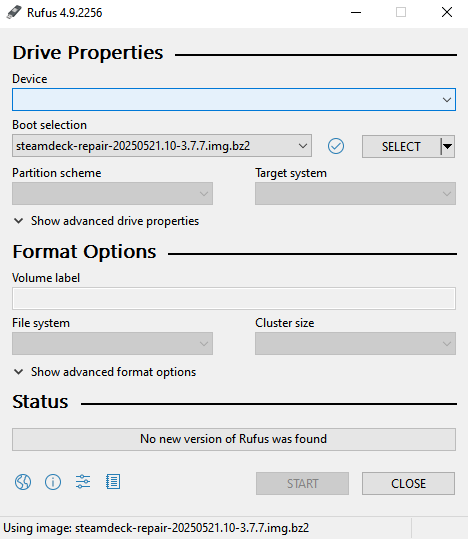468x539 pixels.
Task: Click the SELECT button
Action: [401, 146]
